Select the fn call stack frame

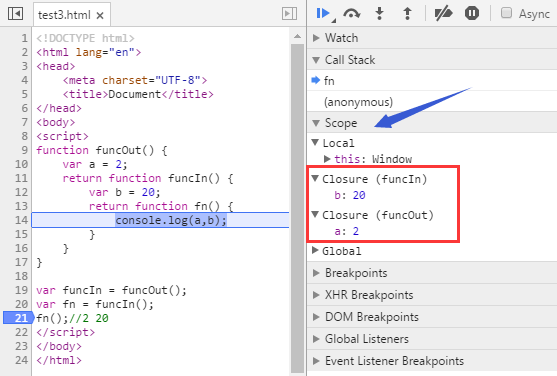tap(432, 81)
